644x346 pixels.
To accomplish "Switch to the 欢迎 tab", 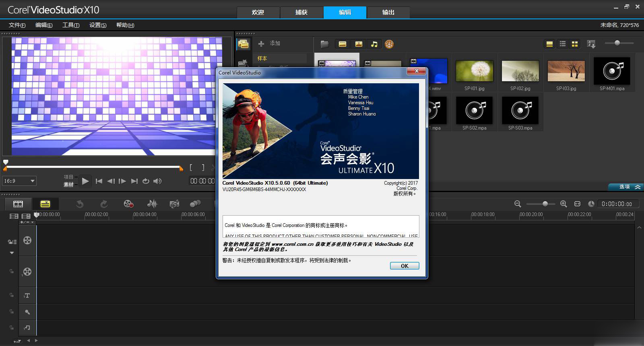I will click(x=258, y=12).
